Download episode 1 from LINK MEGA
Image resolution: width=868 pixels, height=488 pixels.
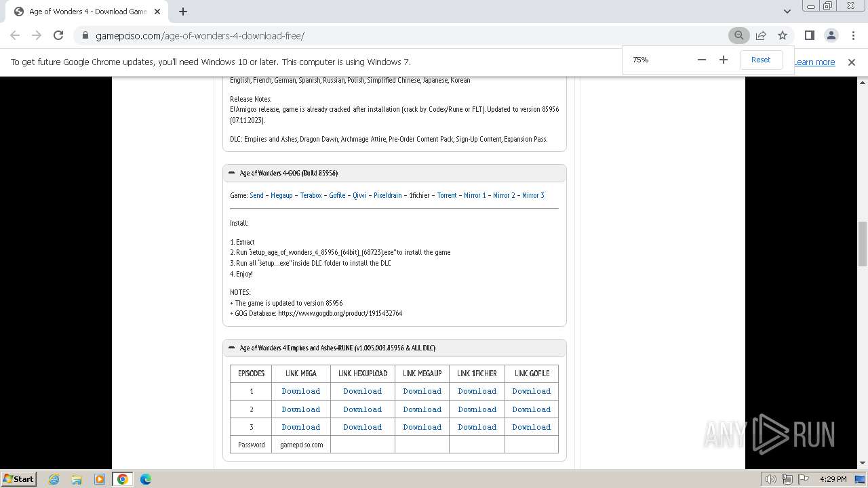tap(301, 391)
